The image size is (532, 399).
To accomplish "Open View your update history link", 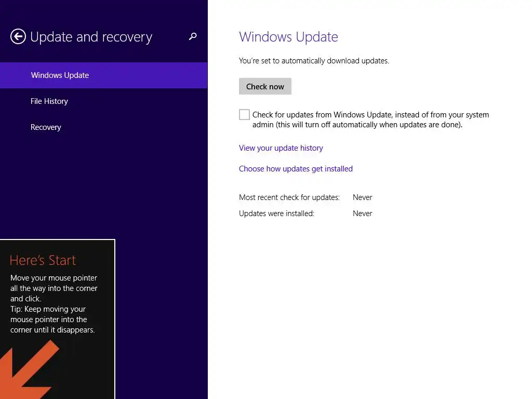I will click(281, 148).
